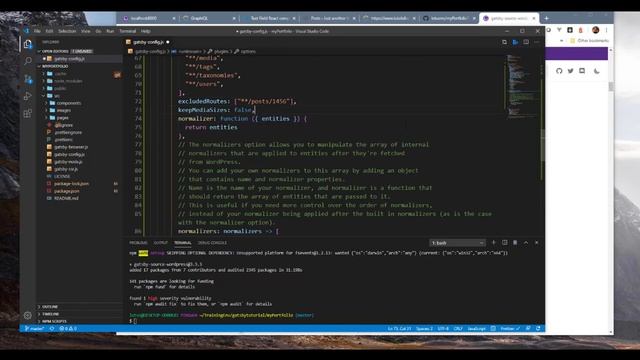The height and width of the screenshot is (360, 640).
Task: Switch to the GraphiQL Chrome tab
Action: pos(209,18)
